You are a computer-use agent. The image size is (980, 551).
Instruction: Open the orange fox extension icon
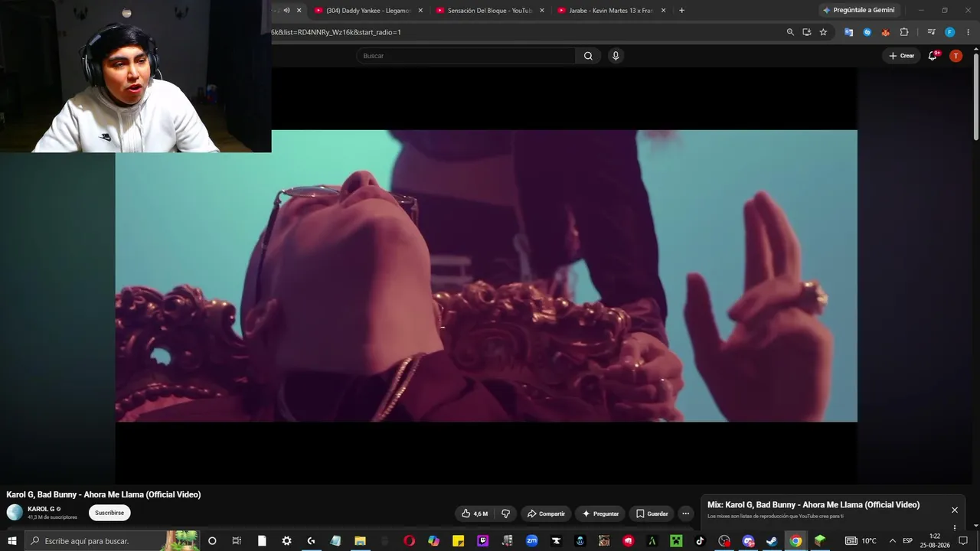click(x=885, y=32)
